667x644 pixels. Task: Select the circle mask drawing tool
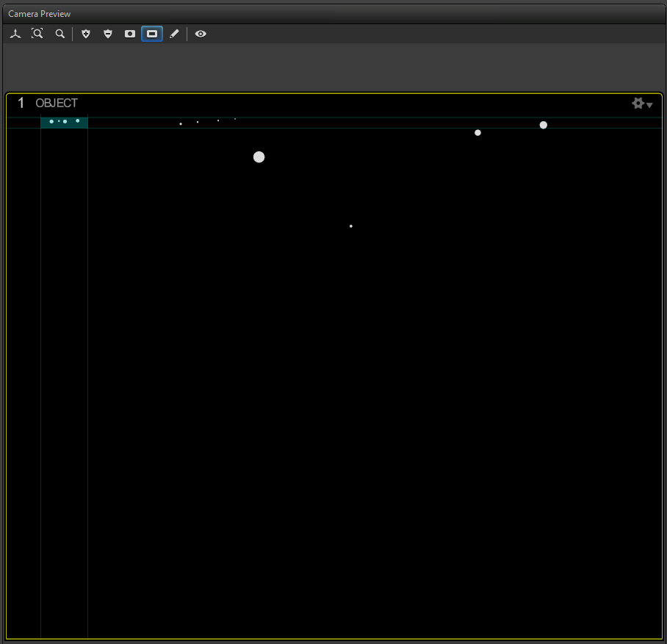click(x=130, y=34)
